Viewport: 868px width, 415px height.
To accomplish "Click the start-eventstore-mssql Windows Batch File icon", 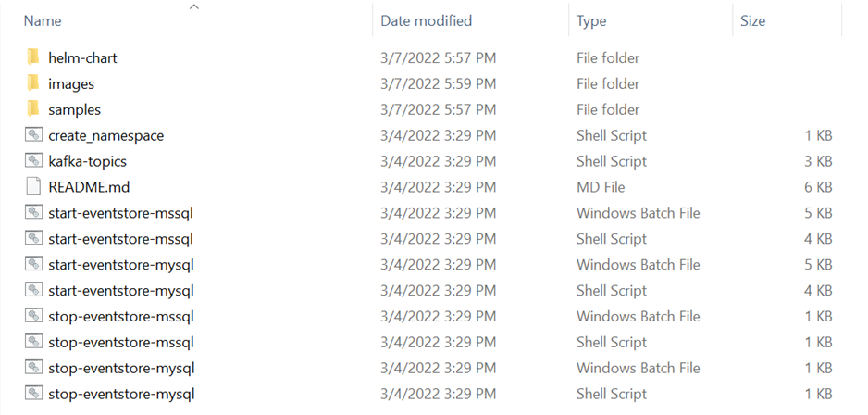I will [x=33, y=213].
